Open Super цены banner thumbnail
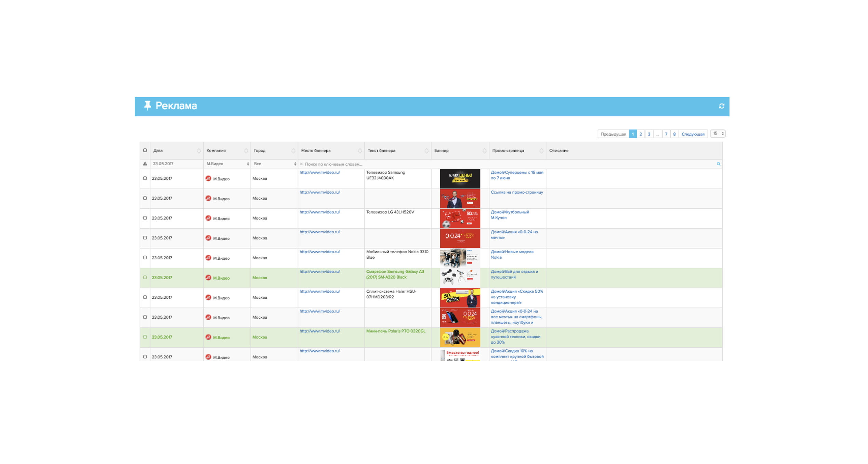The image size is (868, 464). (x=460, y=179)
